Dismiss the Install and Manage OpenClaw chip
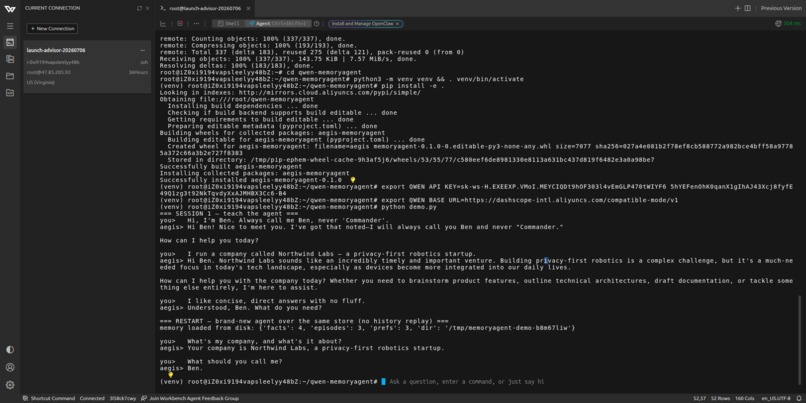This screenshot has height=403, width=806. click(397, 24)
